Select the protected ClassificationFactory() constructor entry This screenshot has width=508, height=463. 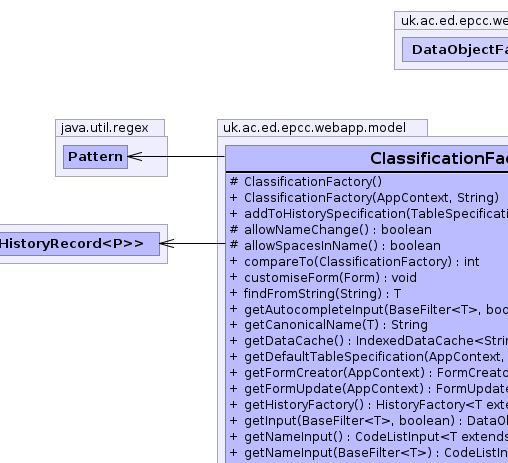tap(306, 182)
